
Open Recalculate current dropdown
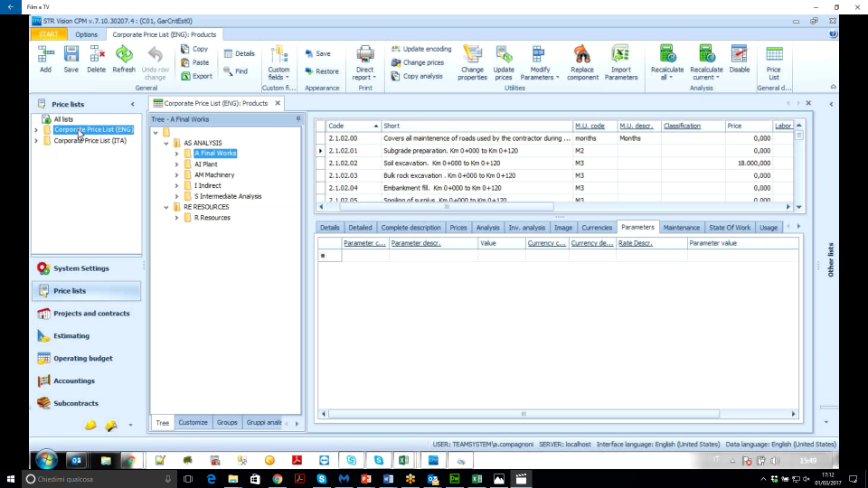(x=706, y=63)
